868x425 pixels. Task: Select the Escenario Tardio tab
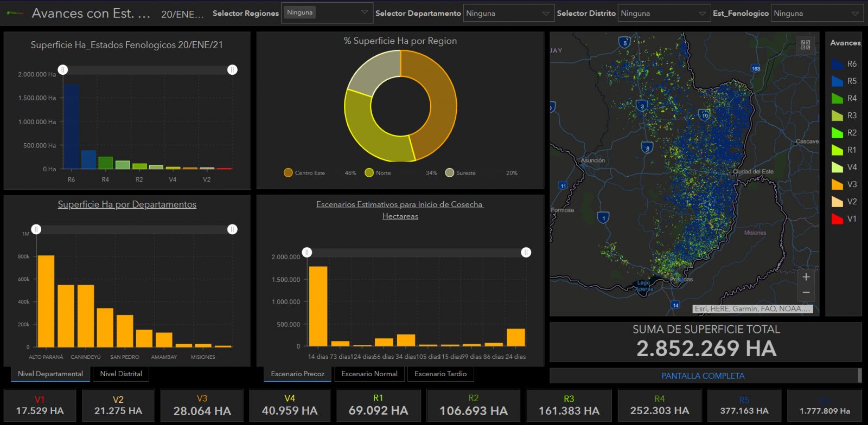coord(440,374)
